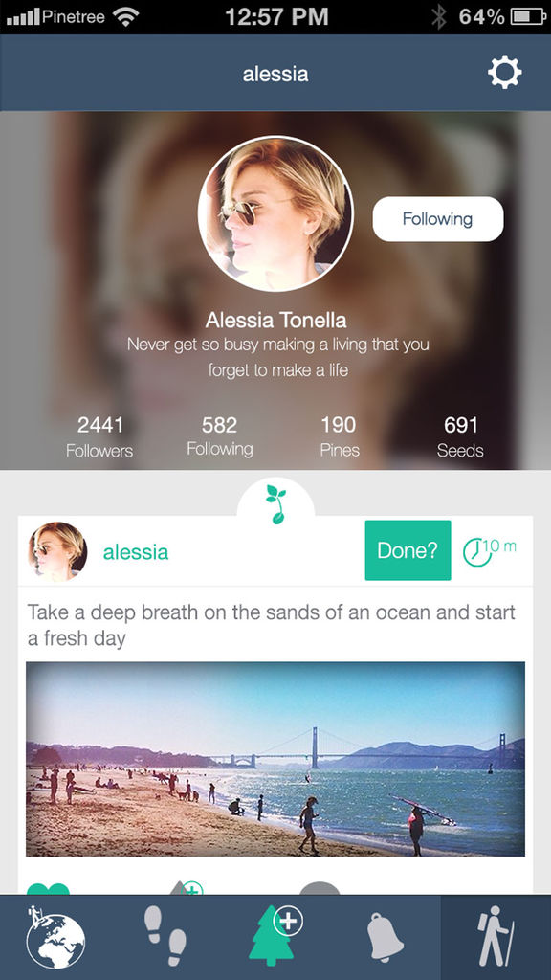
Task: Open the 582 Following list
Action: (x=219, y=436)
